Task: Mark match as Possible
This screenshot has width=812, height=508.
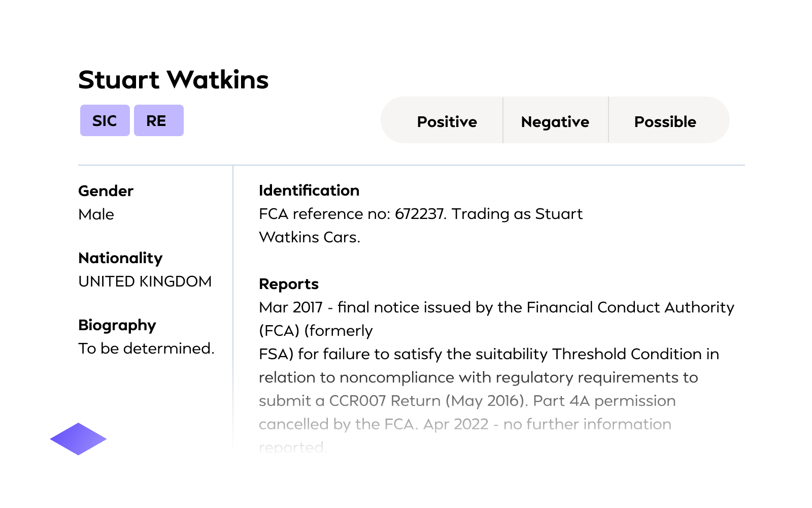Action: point(665,121)
